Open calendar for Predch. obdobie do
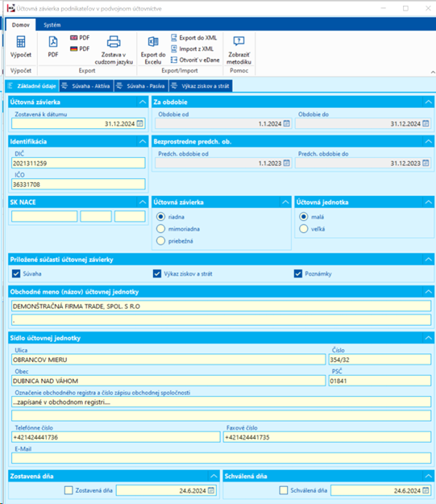This screenshot has height=504, width=436. pos(426,163)
